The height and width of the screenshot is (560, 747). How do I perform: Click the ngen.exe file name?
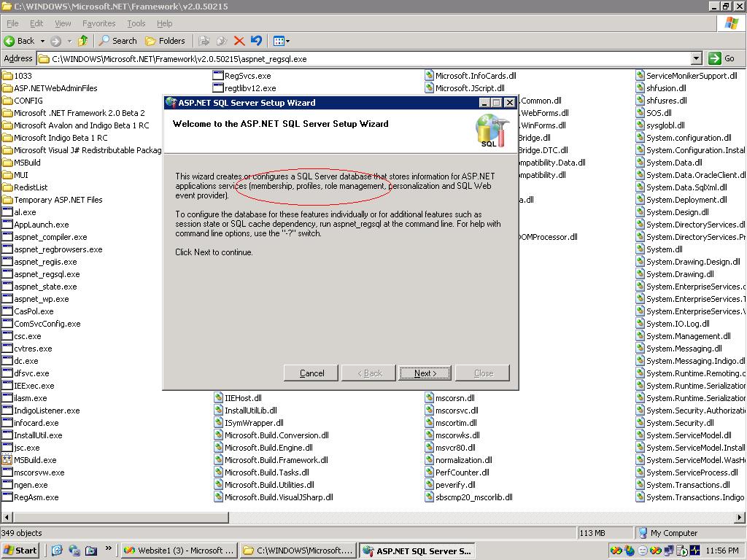pos(31,485)
